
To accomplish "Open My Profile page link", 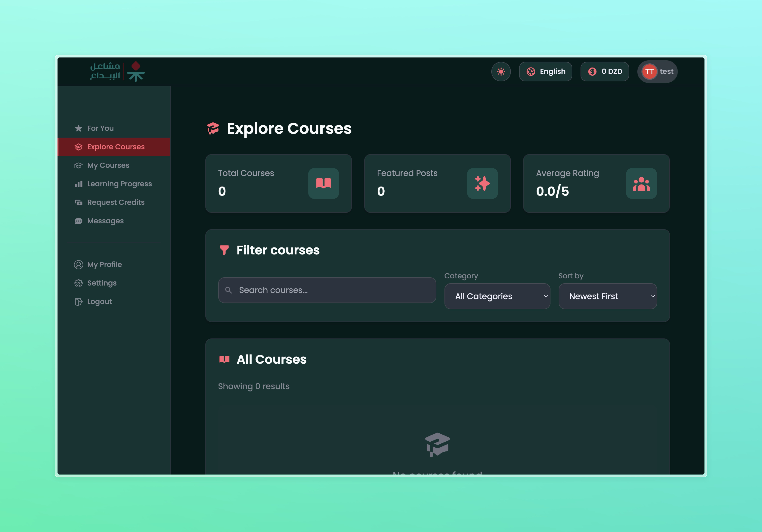I will 104,264.
